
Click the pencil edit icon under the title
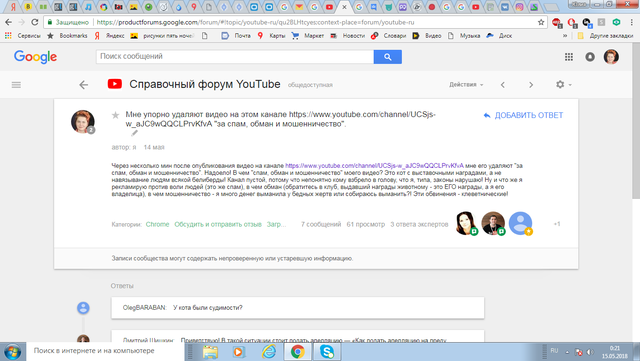134,133
